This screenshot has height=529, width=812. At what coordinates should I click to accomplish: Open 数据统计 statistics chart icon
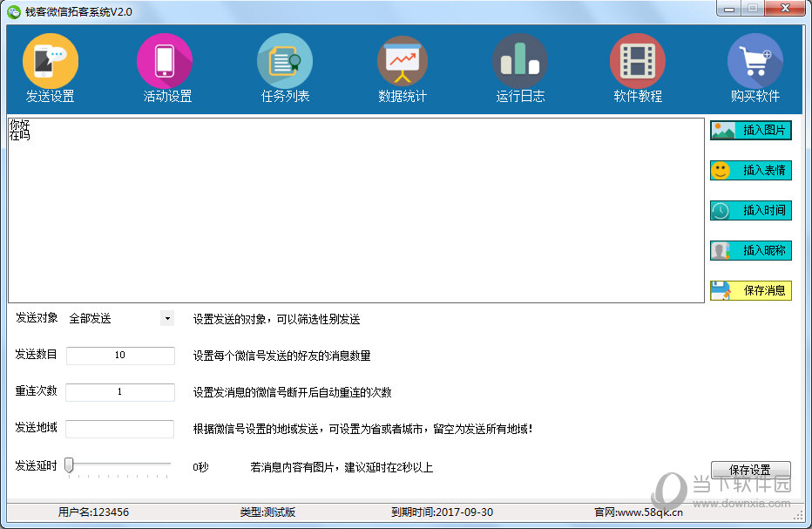(403, 62)
